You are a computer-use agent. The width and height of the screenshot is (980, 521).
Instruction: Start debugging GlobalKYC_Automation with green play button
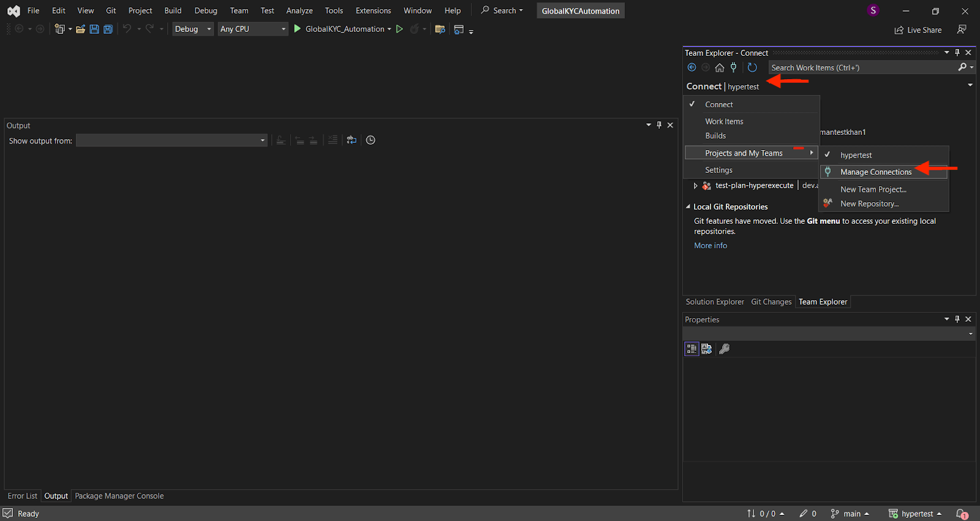pyautogui.click(x=298, y=29)
